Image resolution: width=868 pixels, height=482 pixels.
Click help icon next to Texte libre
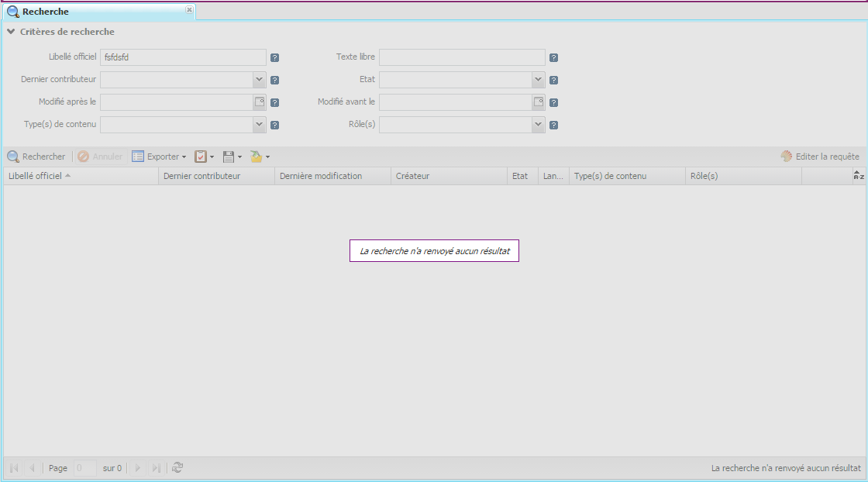point(553,57)
